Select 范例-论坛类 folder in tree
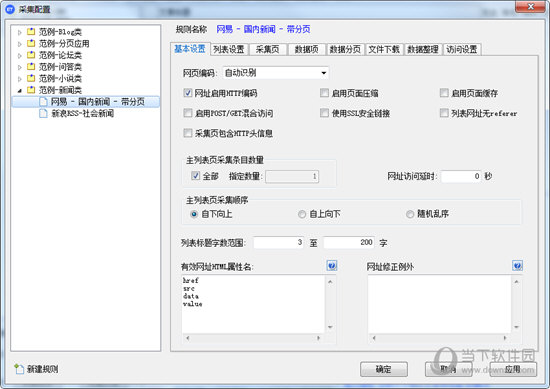Screen dimensions: 550x389 [x=60, y=55]
